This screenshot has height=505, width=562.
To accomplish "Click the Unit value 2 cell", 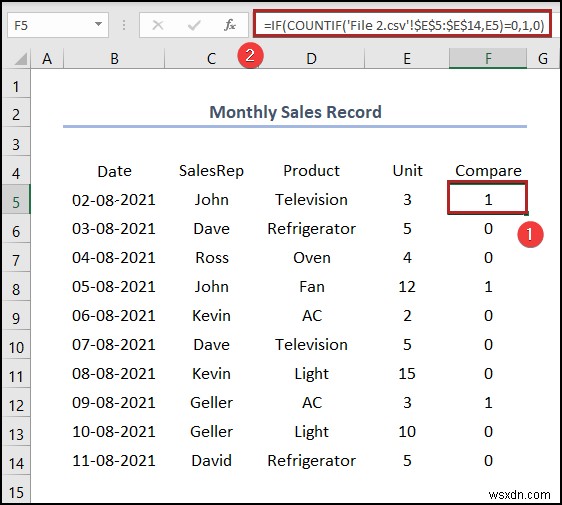I will point(407,316).
